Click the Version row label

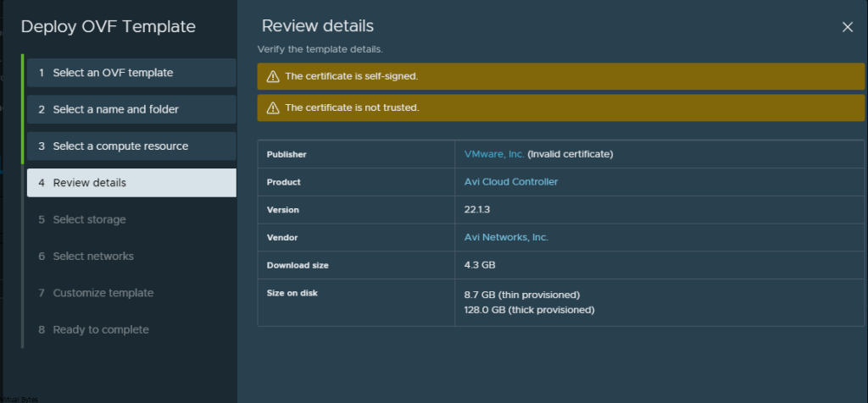click(283, 209)
